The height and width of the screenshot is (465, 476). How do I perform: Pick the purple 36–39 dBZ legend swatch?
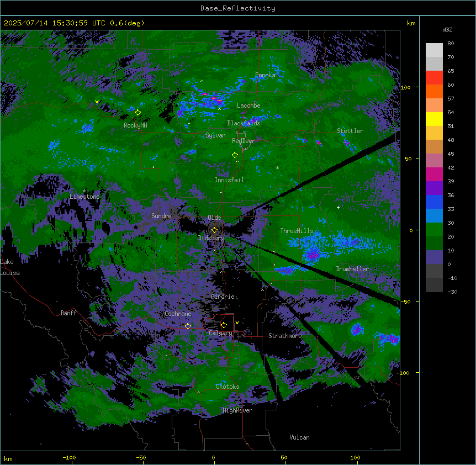[434, 188]
